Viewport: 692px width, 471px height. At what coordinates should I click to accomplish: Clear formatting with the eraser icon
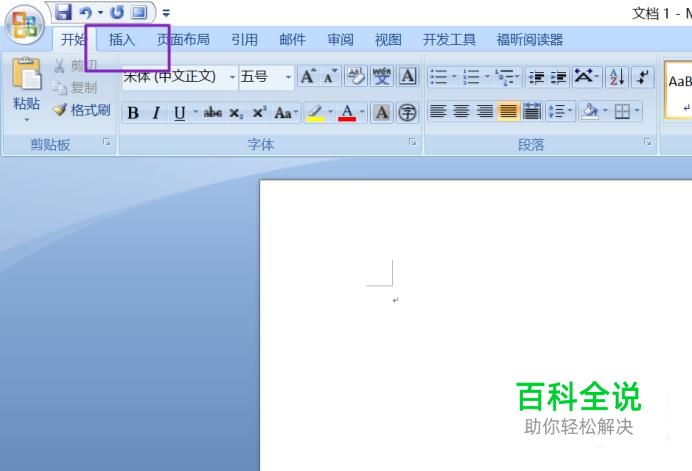tap(356, 77)
